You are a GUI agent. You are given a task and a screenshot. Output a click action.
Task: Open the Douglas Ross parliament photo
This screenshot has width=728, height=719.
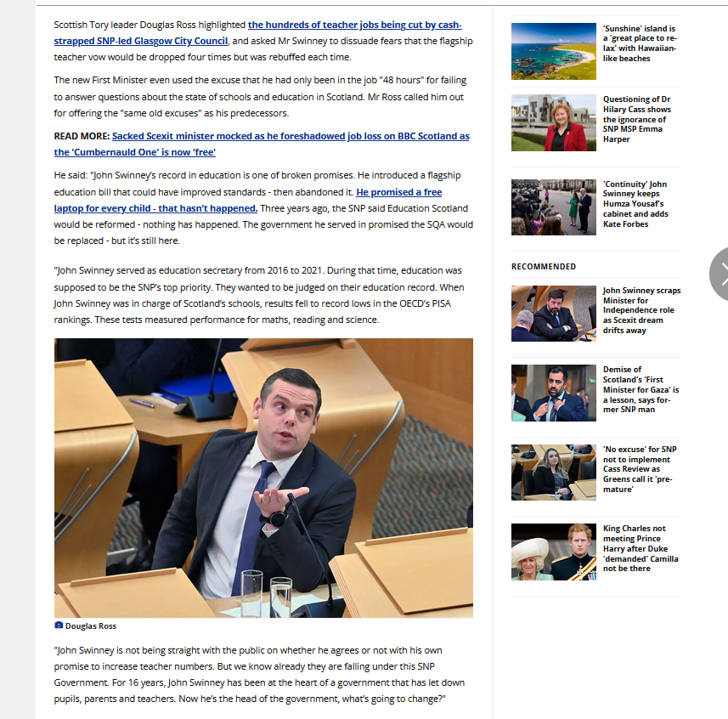(x=263, y=478)
